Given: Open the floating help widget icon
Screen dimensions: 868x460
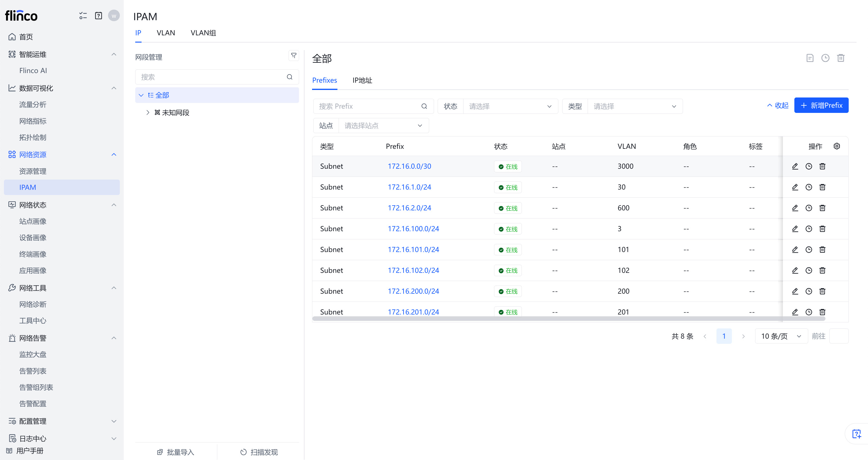Looking at the screenshot, I should click(856, 433).
